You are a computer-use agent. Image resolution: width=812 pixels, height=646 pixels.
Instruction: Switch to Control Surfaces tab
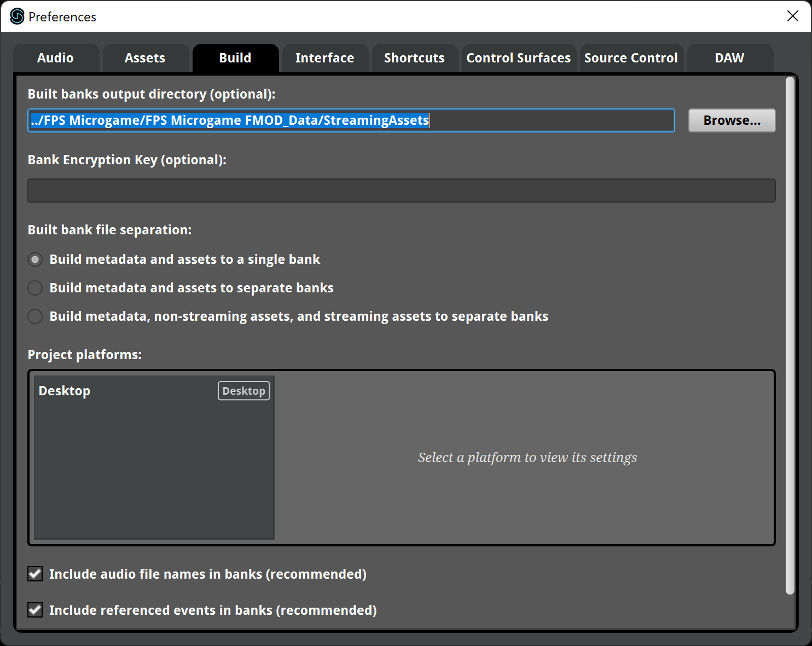(x=519, y=58)
